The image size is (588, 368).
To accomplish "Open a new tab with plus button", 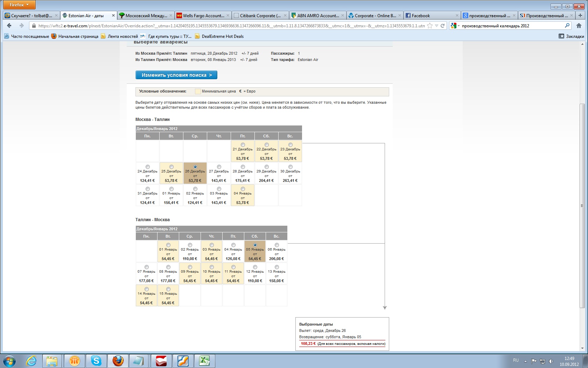I will 580,15.
